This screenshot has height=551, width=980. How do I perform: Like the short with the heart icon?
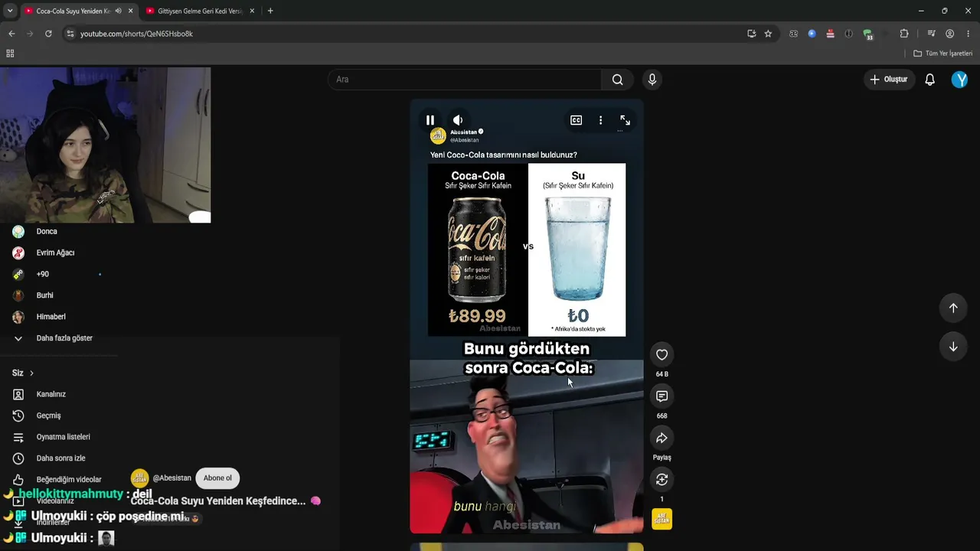662,354
